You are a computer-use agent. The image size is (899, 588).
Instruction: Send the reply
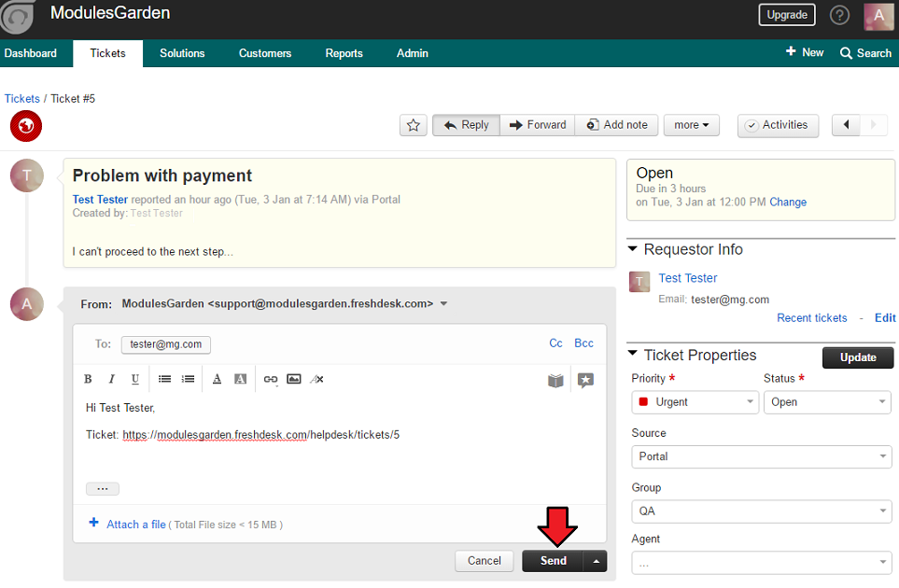click(x=553, y=561)
